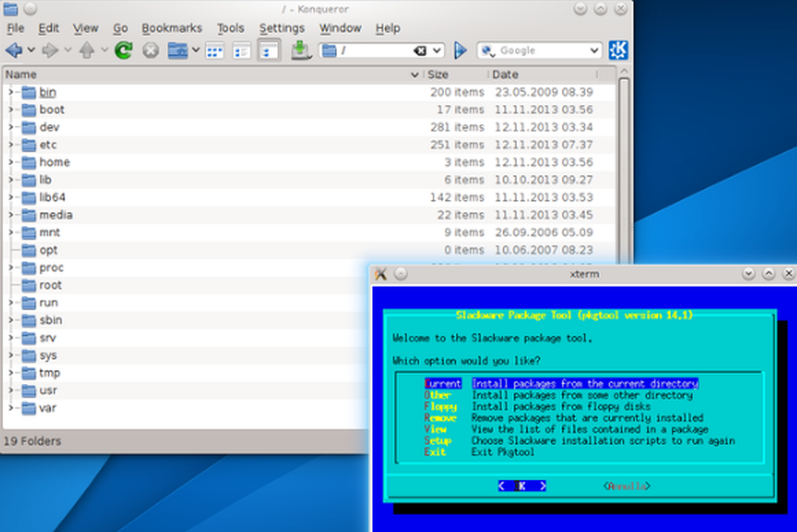The width and height of the screenshot is (797, 532).
Task: Open the View menu
Action: point(85,29)
